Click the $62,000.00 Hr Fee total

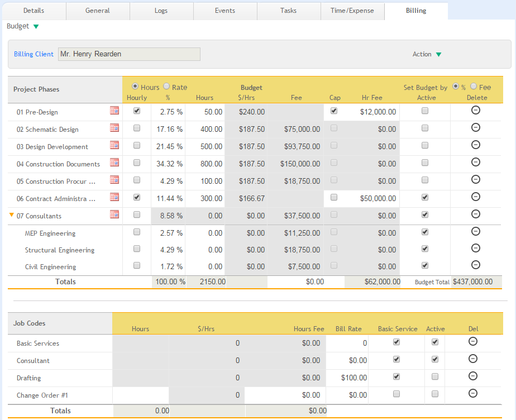click(383, 281)
